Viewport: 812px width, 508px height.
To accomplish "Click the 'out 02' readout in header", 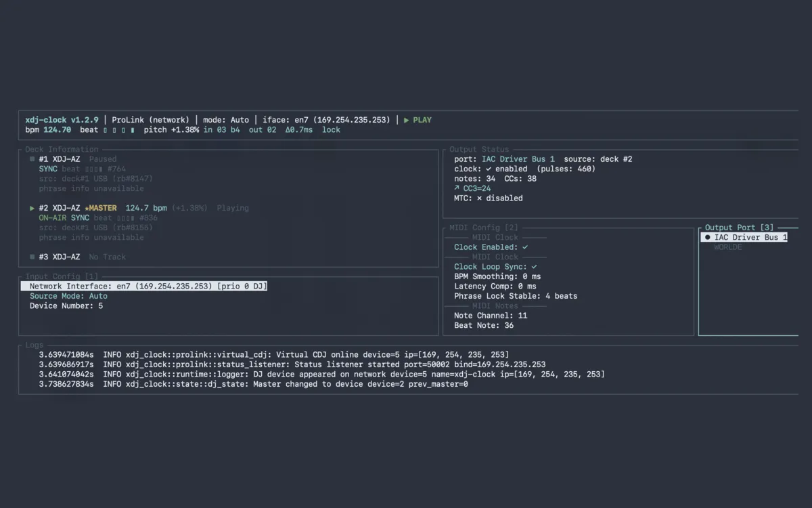I will point(263,130).
